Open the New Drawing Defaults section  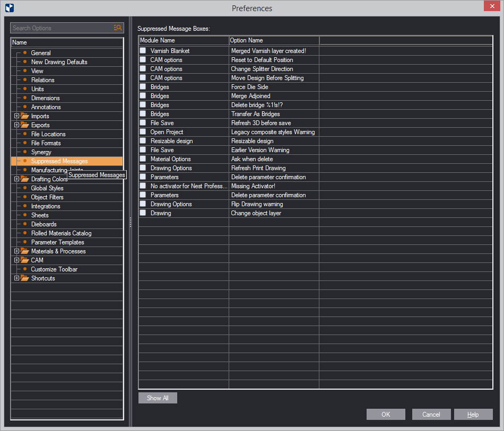coord(59,62)
